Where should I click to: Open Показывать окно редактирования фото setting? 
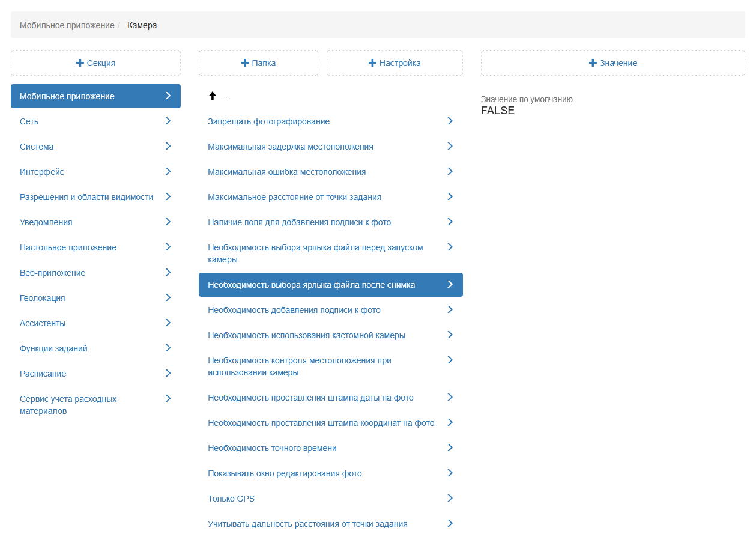tap(285, 473)
